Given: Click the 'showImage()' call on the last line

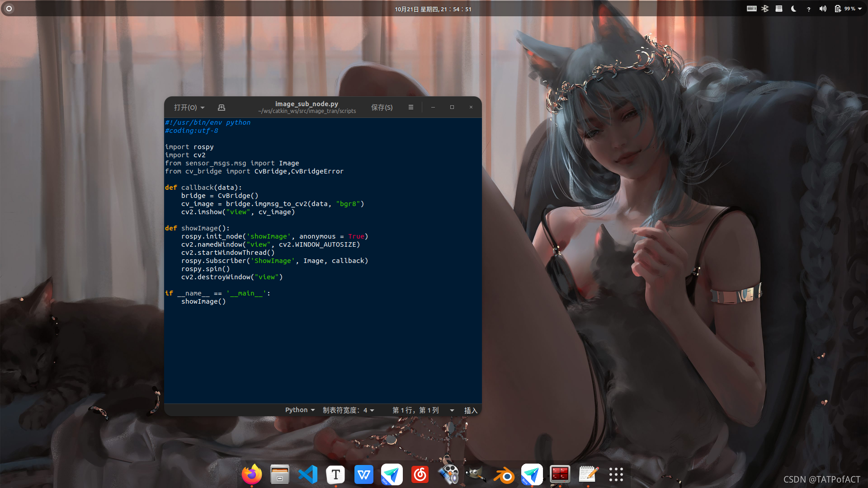Looking at the screenshot, I should [203, 301].
